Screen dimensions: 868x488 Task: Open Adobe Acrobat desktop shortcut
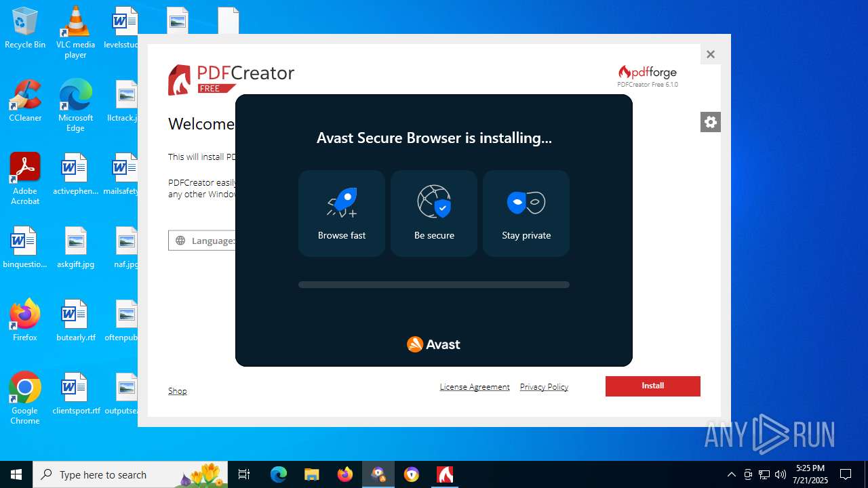(25, 179)
